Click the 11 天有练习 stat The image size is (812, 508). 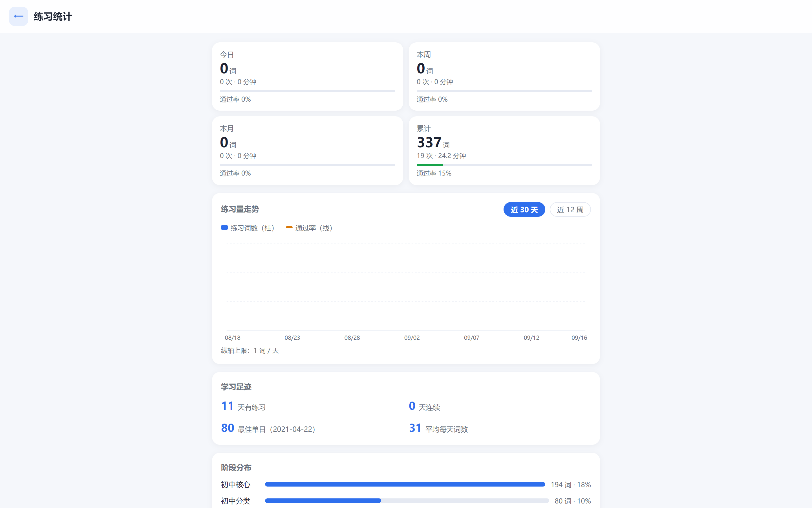tap(243, 406)
